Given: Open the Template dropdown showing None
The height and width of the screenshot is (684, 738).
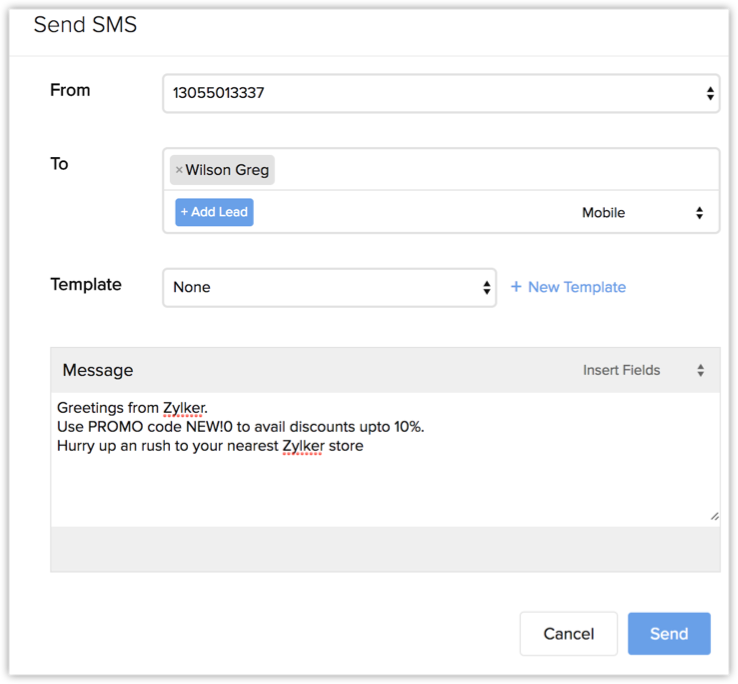Looking at the screenshot, I should pyautogui.click(x=329, y=287).
